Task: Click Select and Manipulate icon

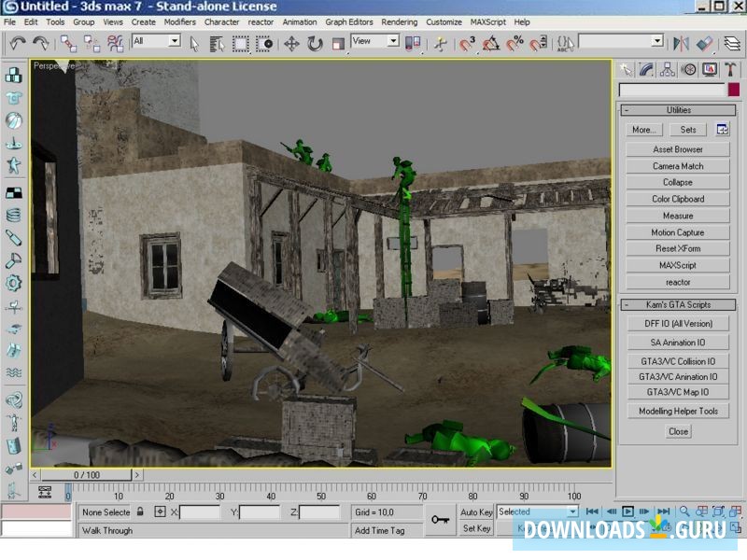Action: pos(441,44)
